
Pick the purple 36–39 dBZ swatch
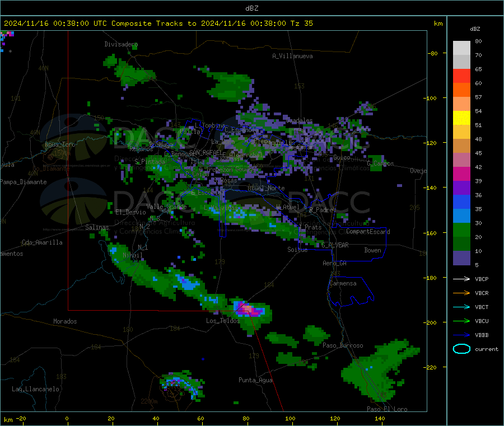pos(461,188)
